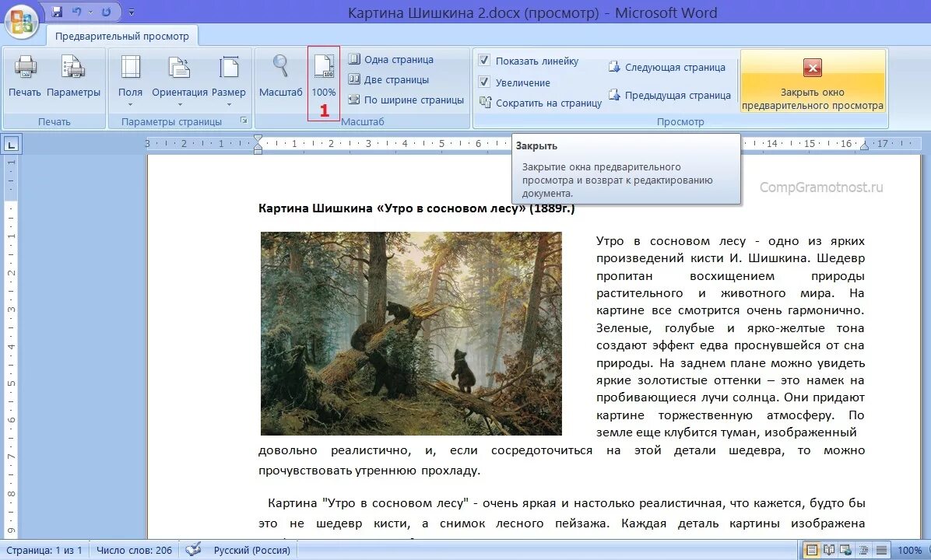Image resolution: width=931 pixels, height=560 pixels.
Task: Switch to Web Layout view icon
Action: point(845,551)
